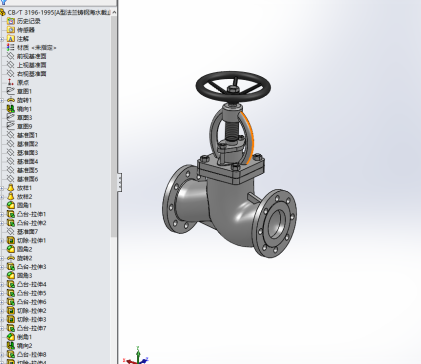
Task: Select feature 切除-拉伸3
Action: (x=32, y=319)
